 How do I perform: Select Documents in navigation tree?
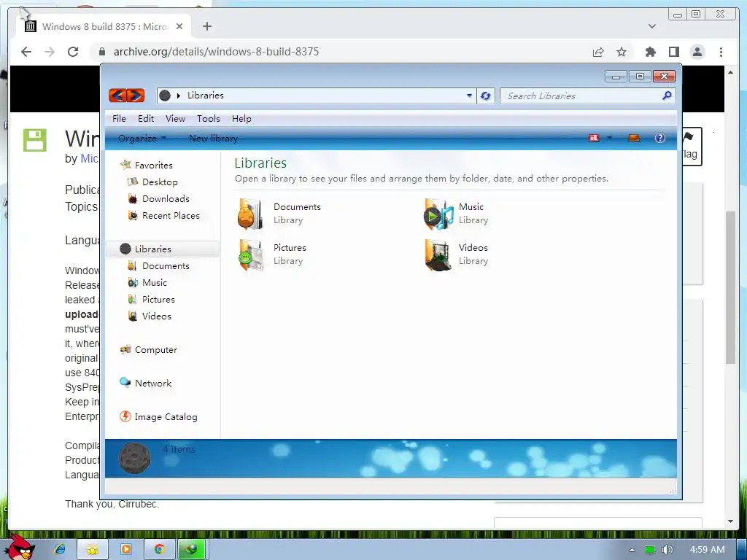coord(159,265)
